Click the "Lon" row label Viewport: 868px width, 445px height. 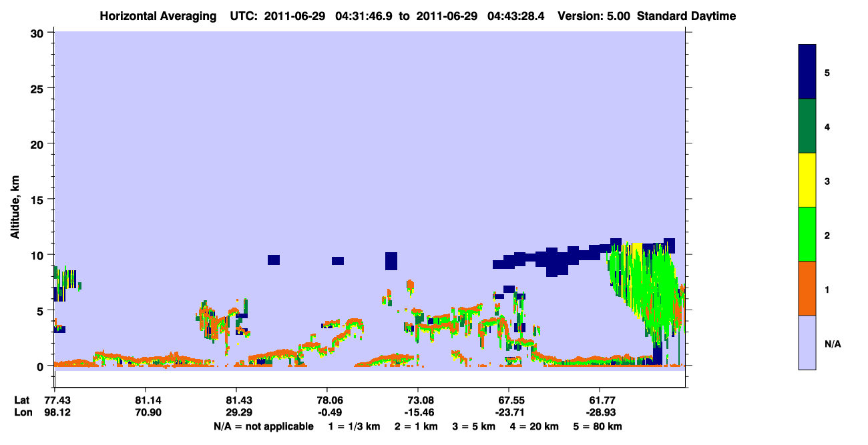coord(22,412)
